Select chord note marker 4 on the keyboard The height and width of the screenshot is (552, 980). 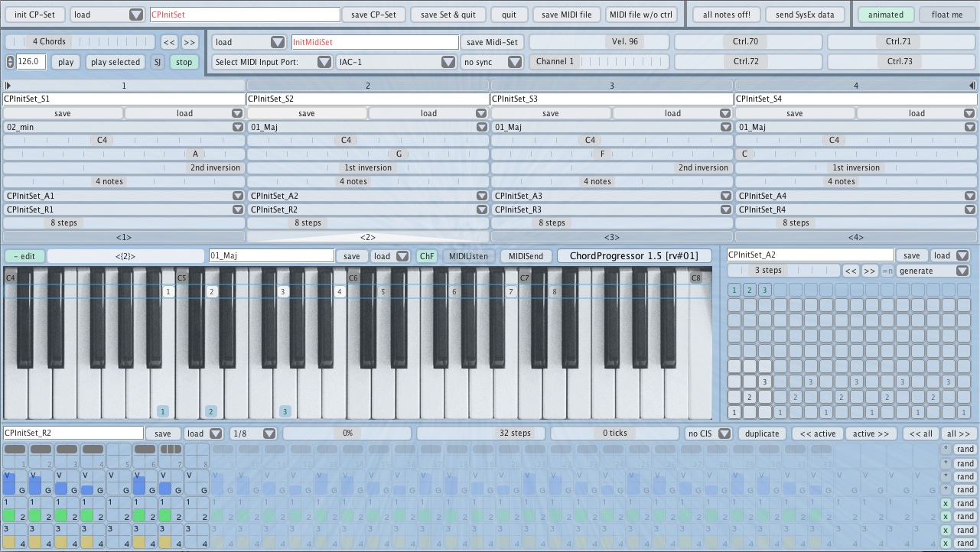[340, 291]
